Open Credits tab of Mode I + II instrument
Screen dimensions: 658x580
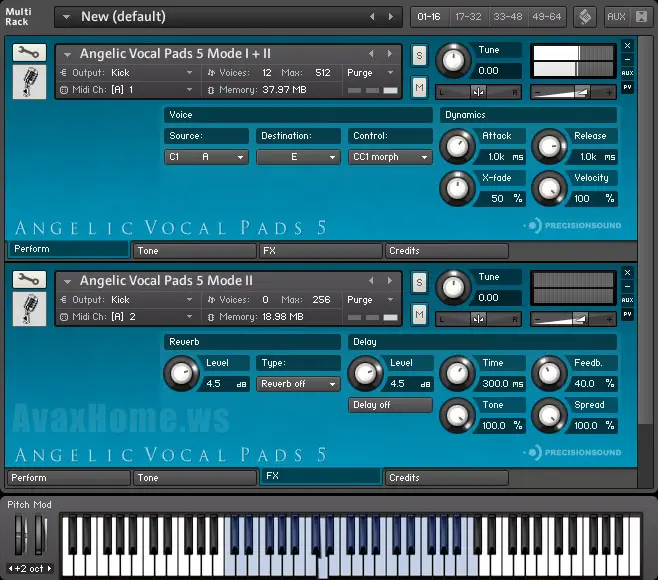[x=446, y=251]
